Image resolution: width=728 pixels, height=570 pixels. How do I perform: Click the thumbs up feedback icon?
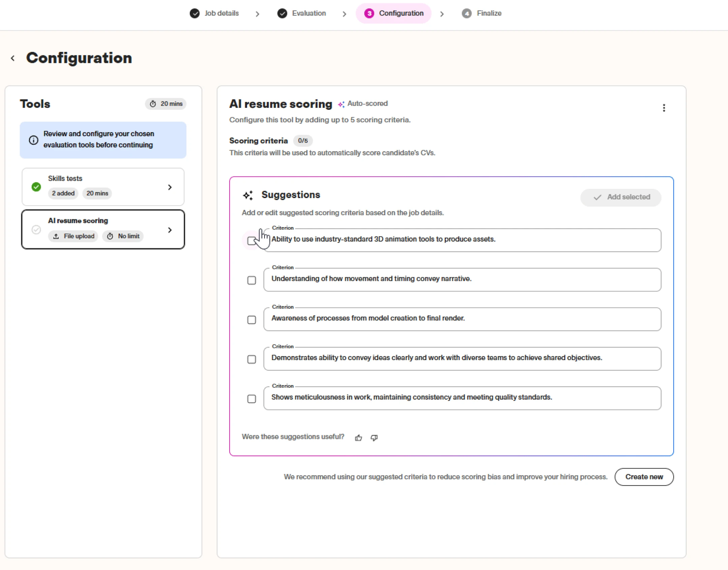[358, 438]
